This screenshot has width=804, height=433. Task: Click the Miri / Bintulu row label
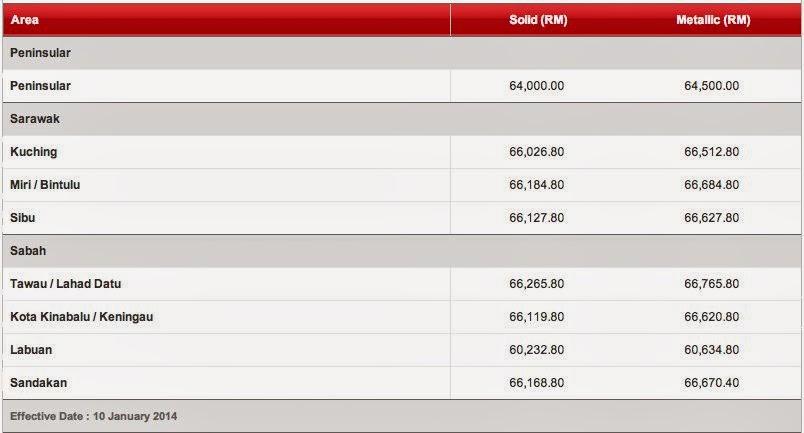(x=45, y=185)
